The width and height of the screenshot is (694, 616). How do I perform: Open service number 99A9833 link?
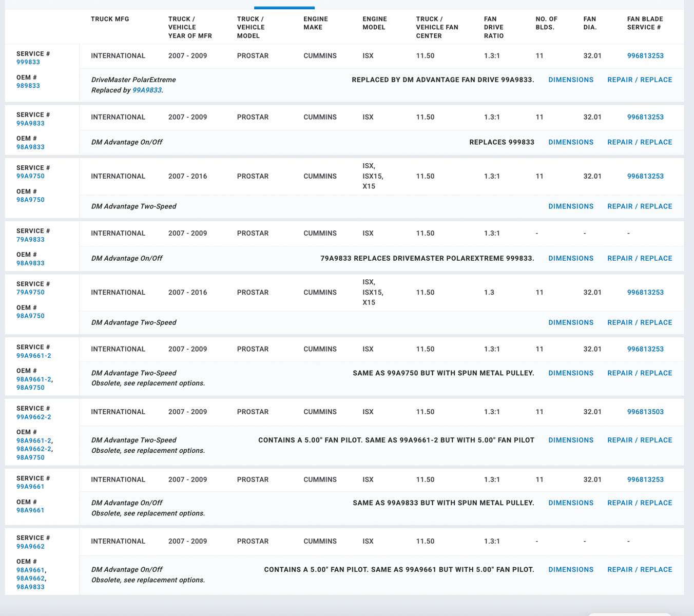30,123
